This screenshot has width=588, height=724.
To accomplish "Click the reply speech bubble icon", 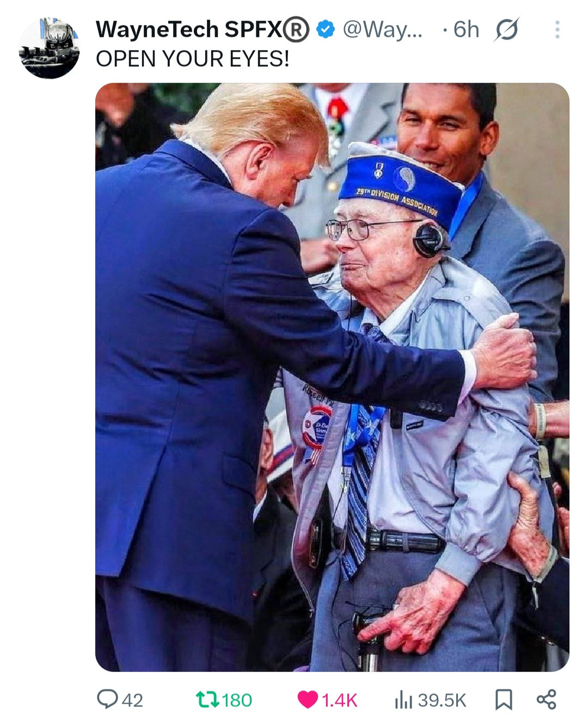I will coord(107,700).
